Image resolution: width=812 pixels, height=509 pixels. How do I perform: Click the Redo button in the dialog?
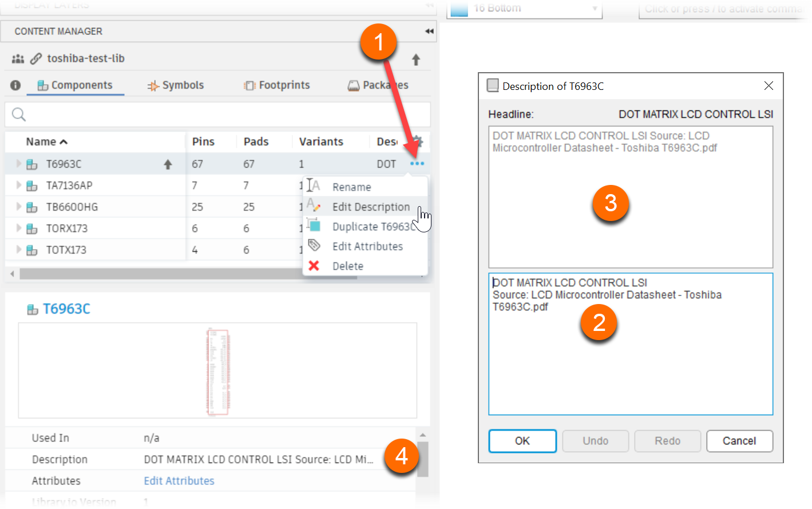[668, 441]
